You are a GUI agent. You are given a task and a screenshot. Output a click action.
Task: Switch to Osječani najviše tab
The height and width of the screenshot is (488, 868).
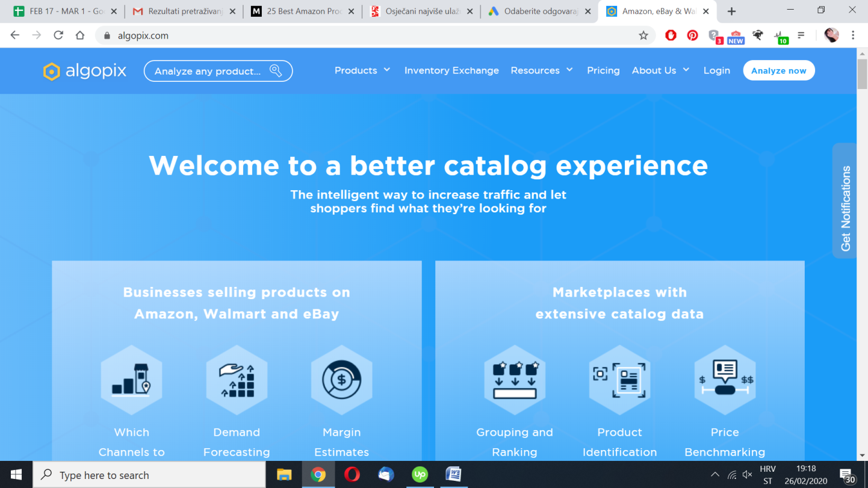click(x=421, y=11)
